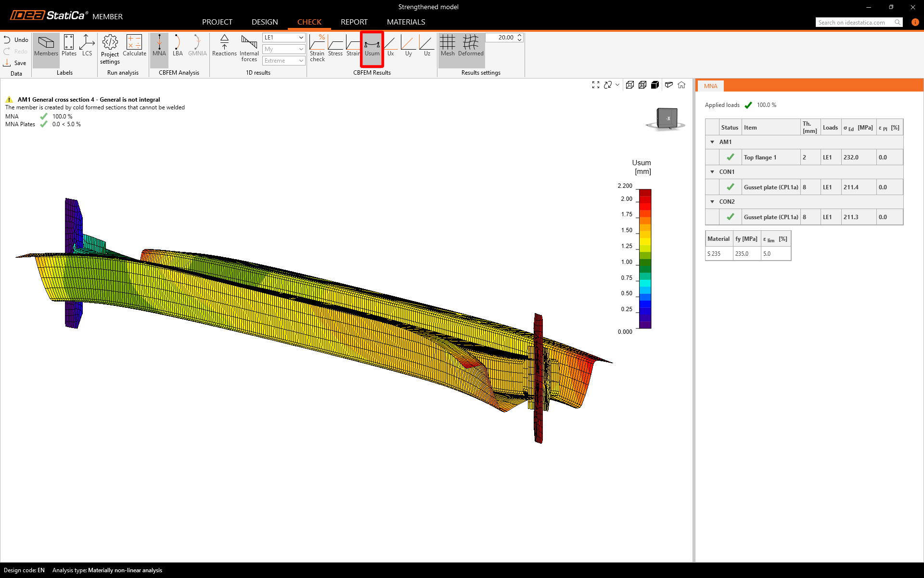Open the MATERIALS tab
Viewport: 924px width, 578px height.
tap(406, 22)
